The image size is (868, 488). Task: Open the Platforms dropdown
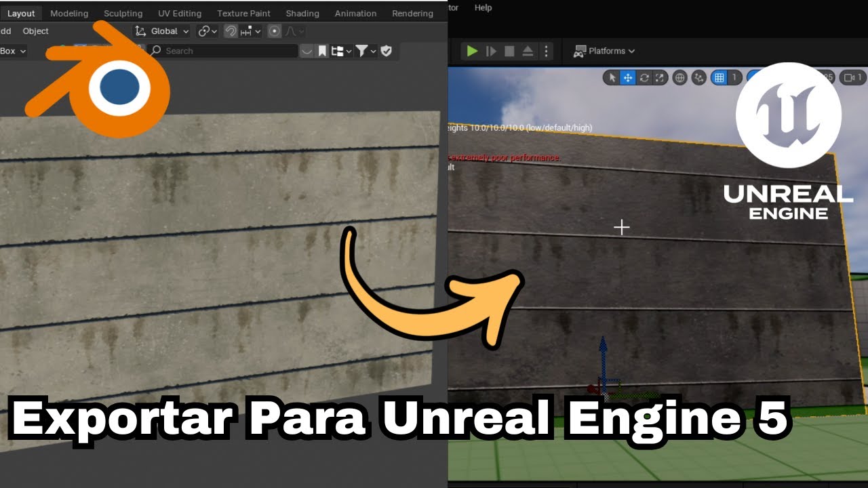coord(604,51)
